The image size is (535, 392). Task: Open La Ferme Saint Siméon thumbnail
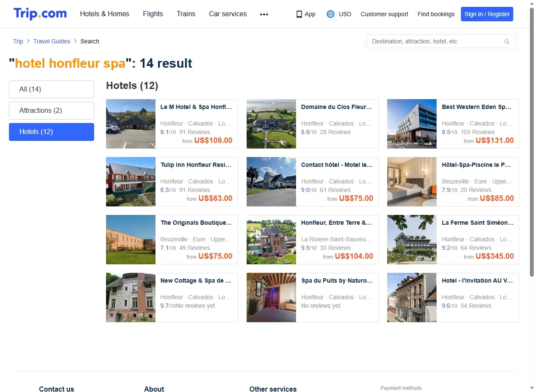412,240
